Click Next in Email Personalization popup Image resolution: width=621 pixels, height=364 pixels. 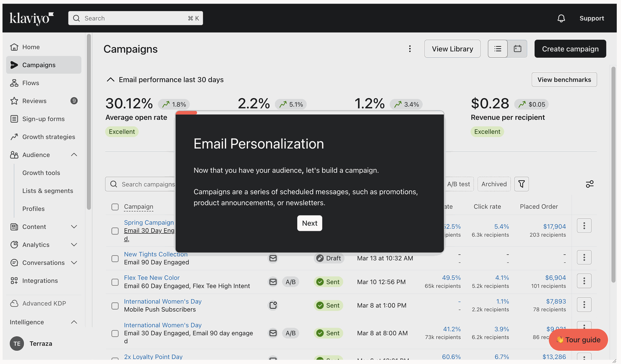coord(310,223)
